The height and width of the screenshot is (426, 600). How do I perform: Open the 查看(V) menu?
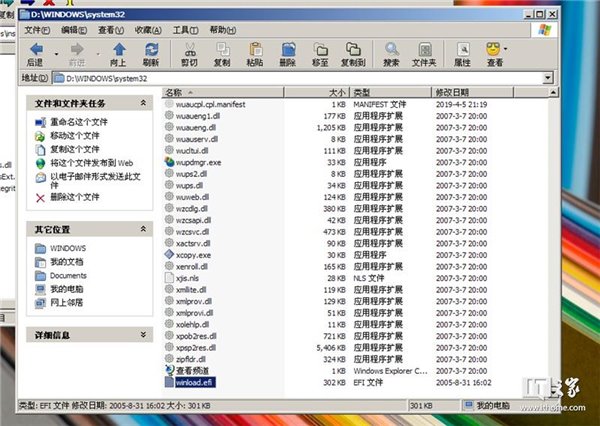tap(111, 30)
